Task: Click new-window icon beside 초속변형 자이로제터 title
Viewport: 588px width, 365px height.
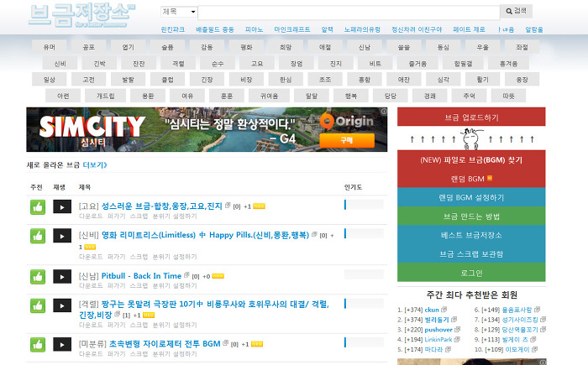Action: coord(225,343)
